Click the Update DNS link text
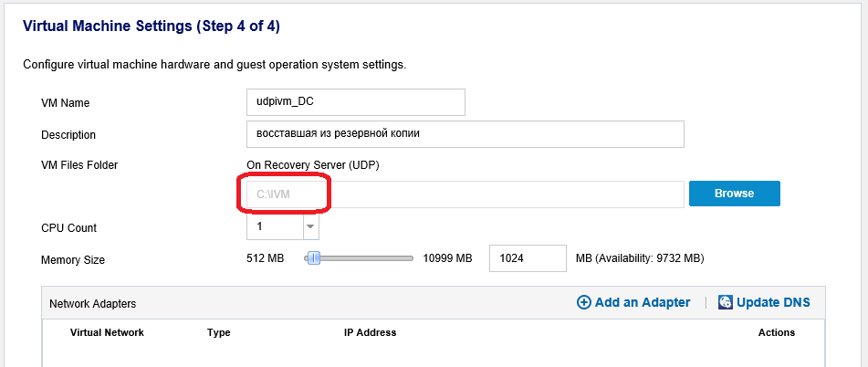This screenshot has height=367, width=868. [773, 302]
